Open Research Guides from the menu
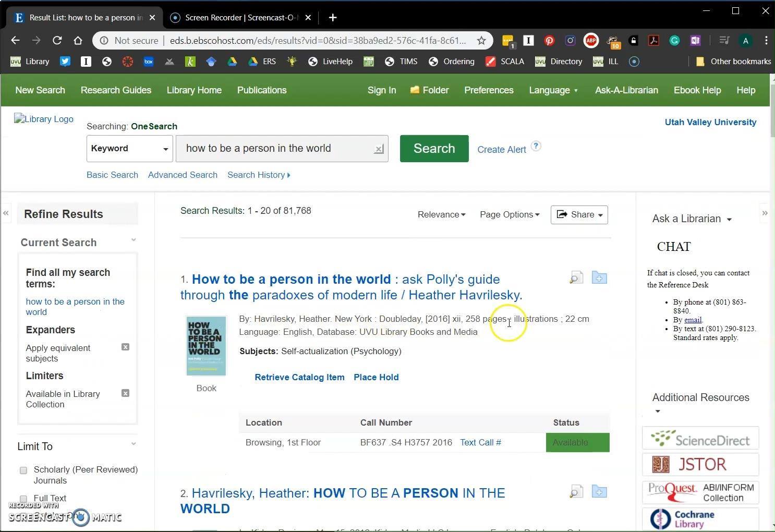This screenshot has width=775, height=532. click(116, 90)
